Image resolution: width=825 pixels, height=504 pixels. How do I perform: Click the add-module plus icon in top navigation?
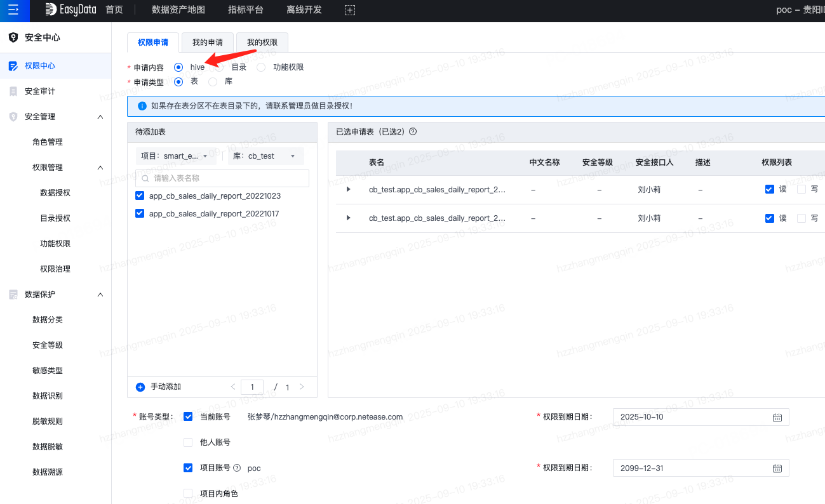click(349, 10)
